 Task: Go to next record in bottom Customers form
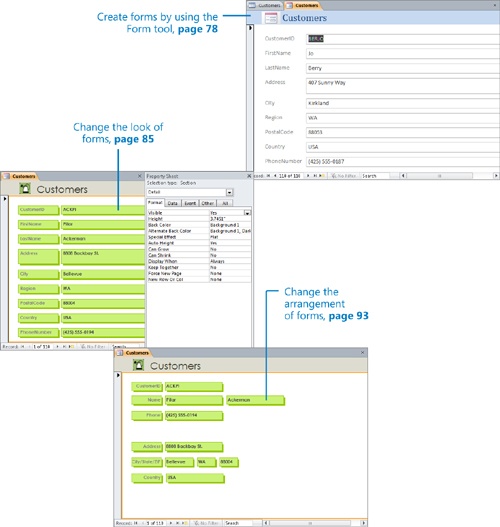click(x=171, y=523)
